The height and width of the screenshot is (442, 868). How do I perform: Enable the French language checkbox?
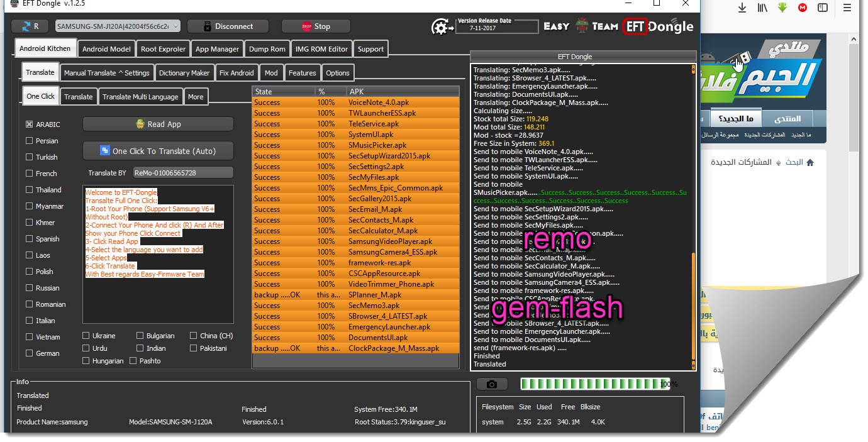click(x=29, y=174)
